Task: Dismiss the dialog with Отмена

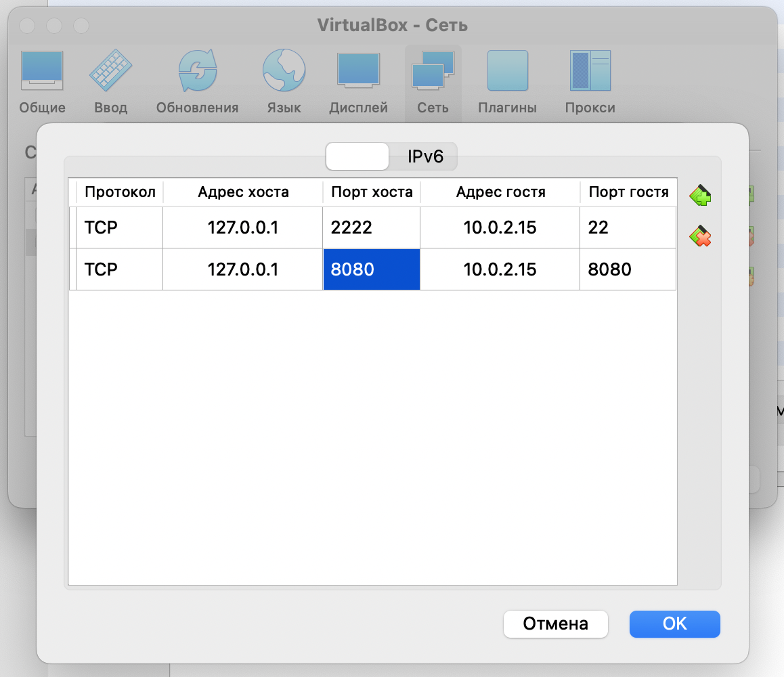Action: [x=555, y=624]
